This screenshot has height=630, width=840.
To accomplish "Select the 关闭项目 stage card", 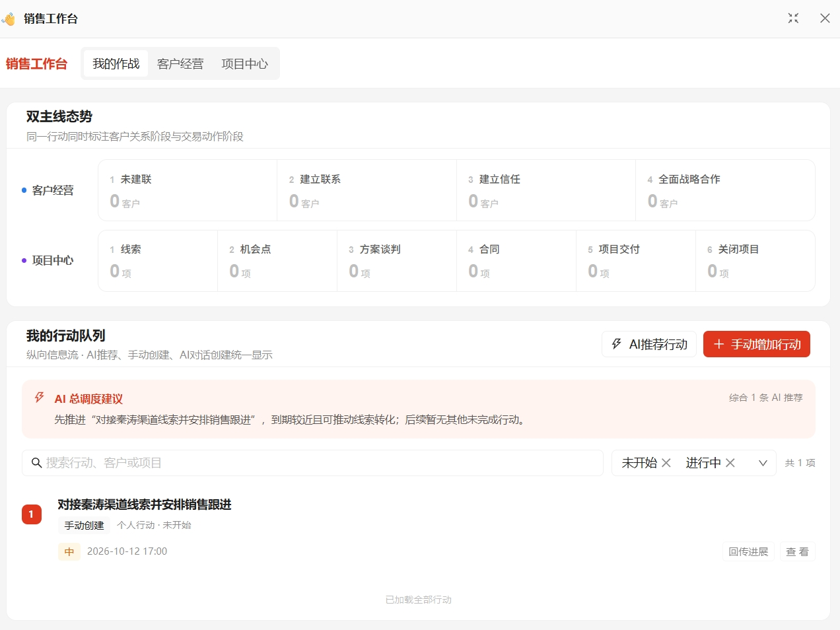I will tap(755, 261).
